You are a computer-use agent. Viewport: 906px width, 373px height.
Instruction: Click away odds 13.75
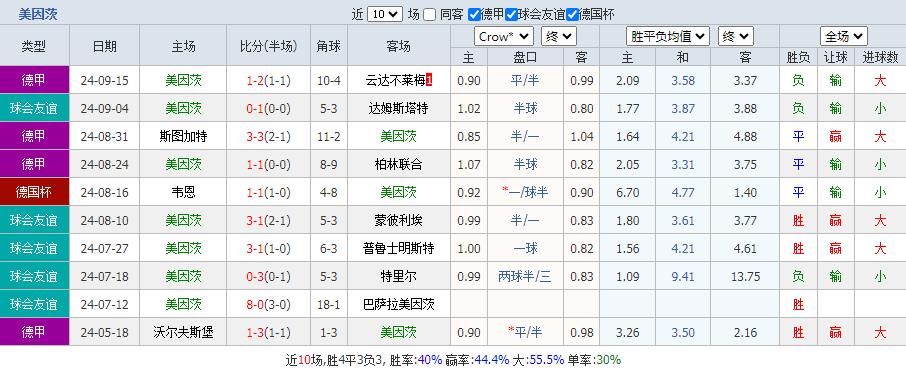745,277
